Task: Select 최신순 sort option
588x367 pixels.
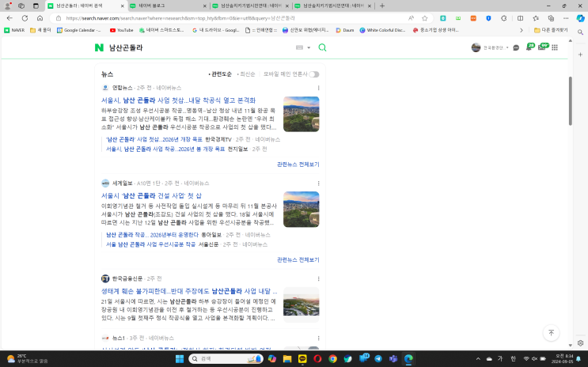Action: pyautogui.click(x=246, y=74)
